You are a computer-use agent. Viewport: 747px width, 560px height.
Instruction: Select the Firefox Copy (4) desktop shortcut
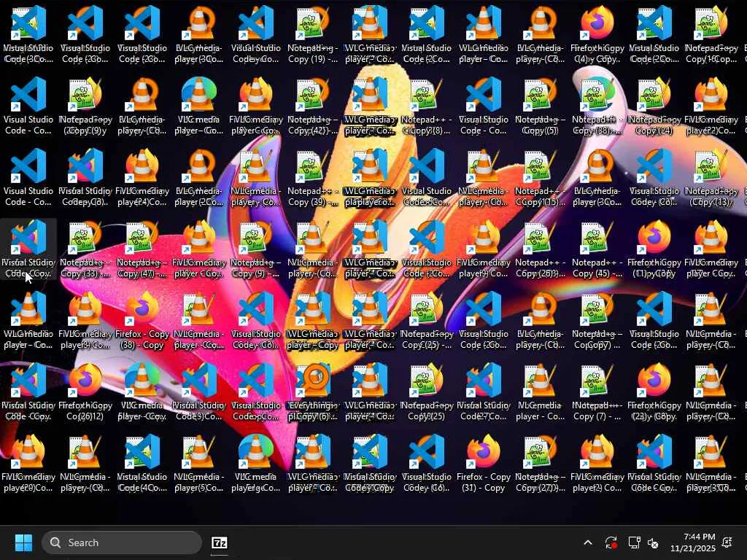pos(597,34)
